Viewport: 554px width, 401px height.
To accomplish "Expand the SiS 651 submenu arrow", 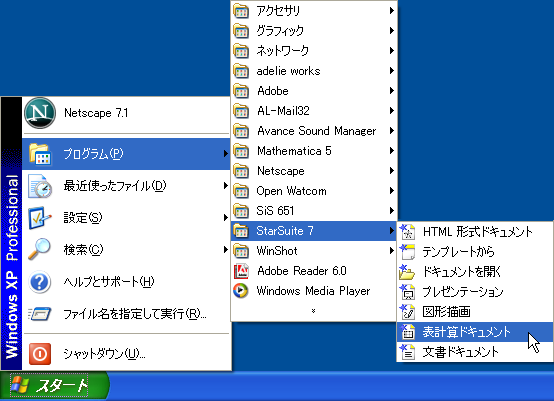I will 391,211.
